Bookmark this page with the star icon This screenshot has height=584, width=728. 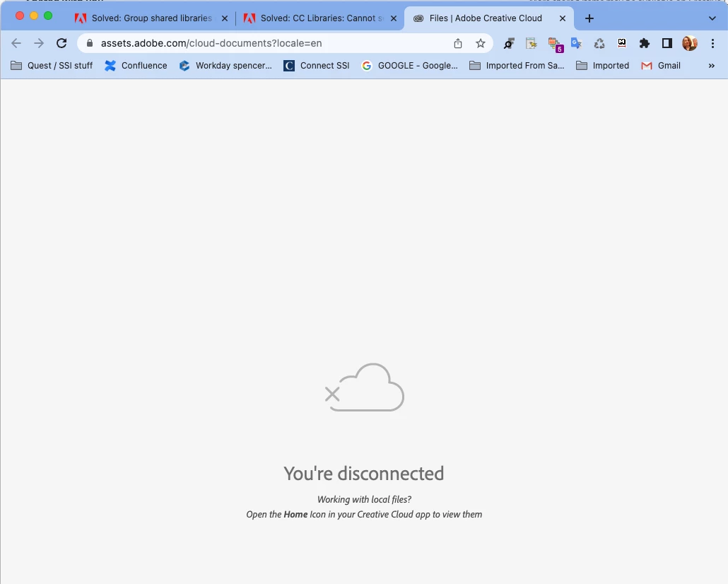tap(481, 43)
